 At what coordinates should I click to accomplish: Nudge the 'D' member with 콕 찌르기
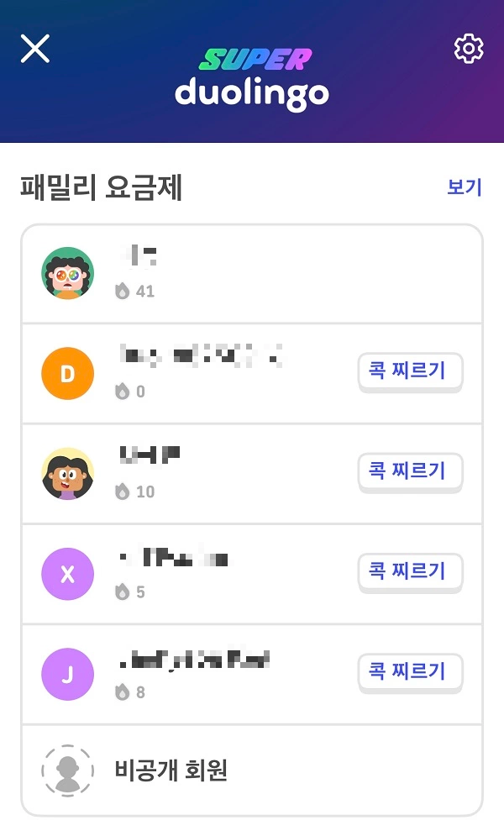[x=410, y=373]
